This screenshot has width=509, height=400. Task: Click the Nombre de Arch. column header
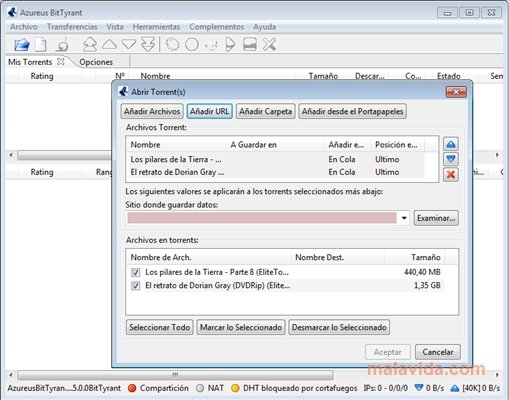[208, 257]
